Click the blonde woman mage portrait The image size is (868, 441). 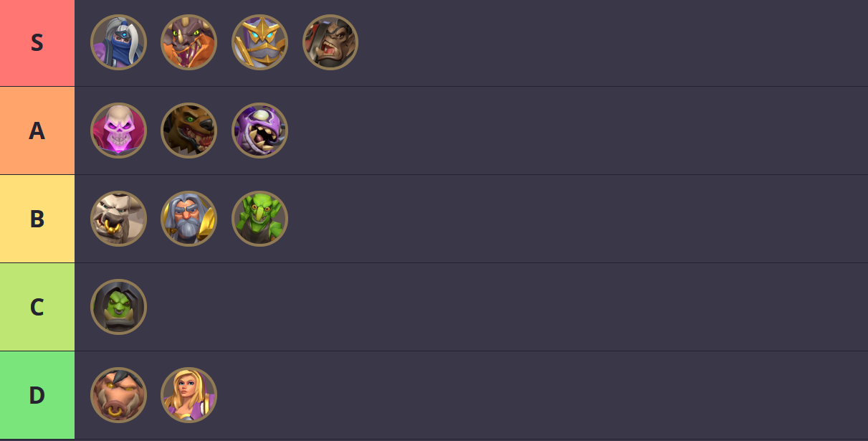pyautogui.click(x=189, y=395)
